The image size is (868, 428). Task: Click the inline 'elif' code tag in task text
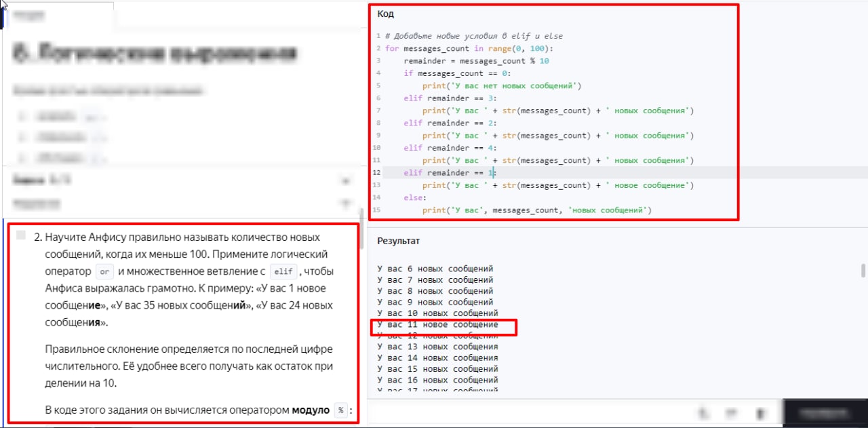click(x=283, y=271)
